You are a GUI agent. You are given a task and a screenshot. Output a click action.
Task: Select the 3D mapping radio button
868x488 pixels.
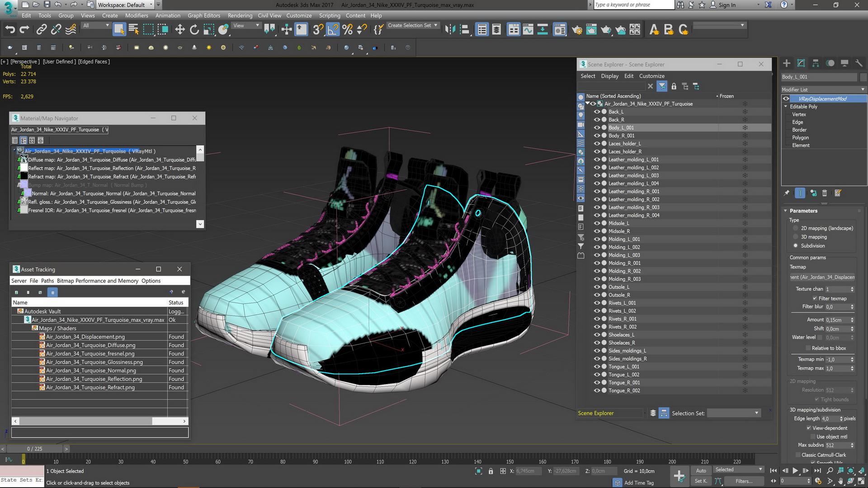coord(796,237)
